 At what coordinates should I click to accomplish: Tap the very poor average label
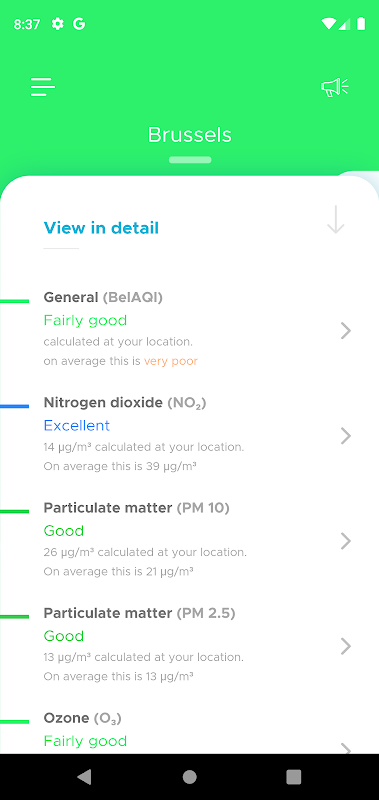pos(171,361)
